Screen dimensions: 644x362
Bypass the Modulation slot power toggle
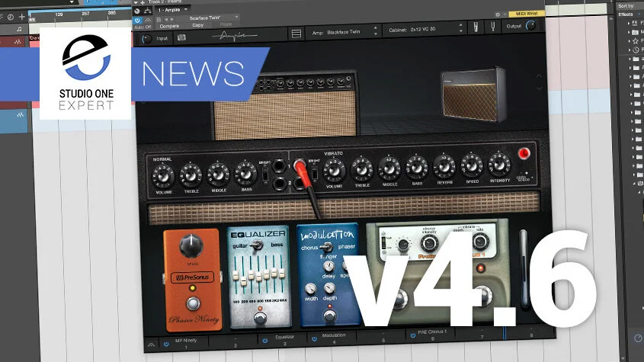pos(314,339)
